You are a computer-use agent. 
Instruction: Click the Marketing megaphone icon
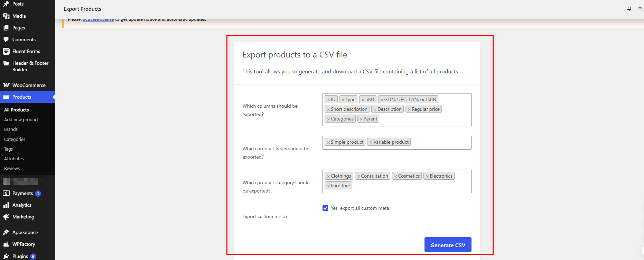click(x=6, y=217)
